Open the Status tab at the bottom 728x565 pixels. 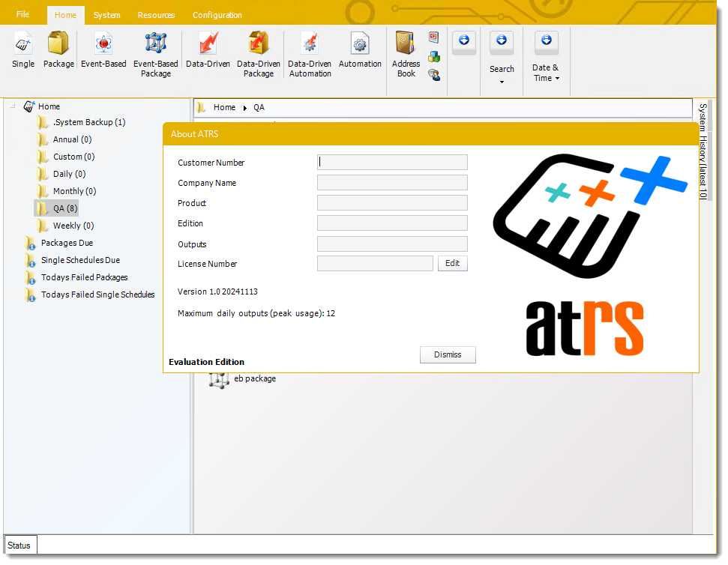(x=19, y=545)
